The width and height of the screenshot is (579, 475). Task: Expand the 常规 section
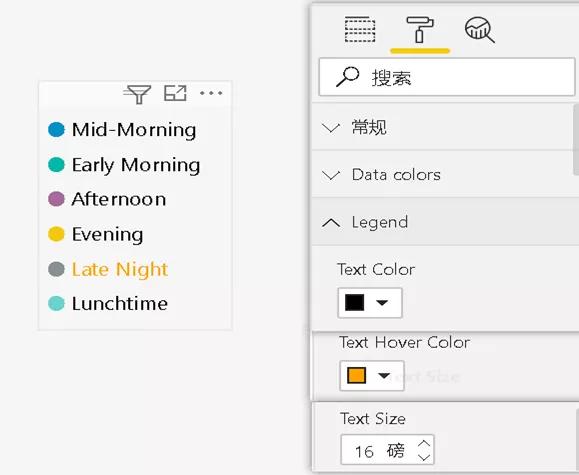(x=442, y=128)
